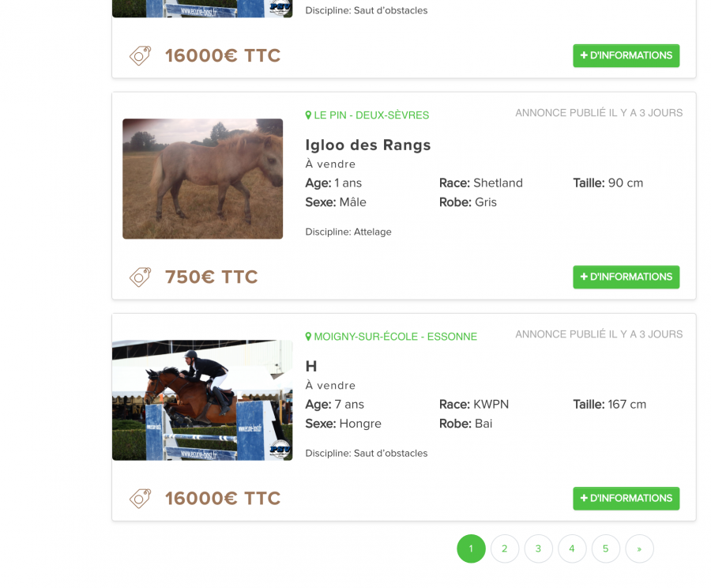Go to page 4 of listings
The image size is (711, 588).
pos(572,549)
